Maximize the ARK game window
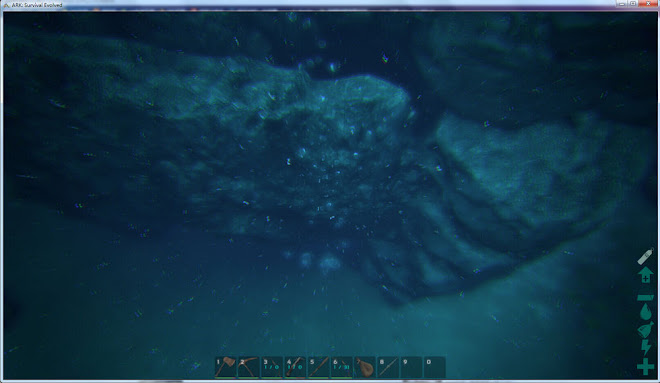The image size is (660, 383). tap(633, 4)
